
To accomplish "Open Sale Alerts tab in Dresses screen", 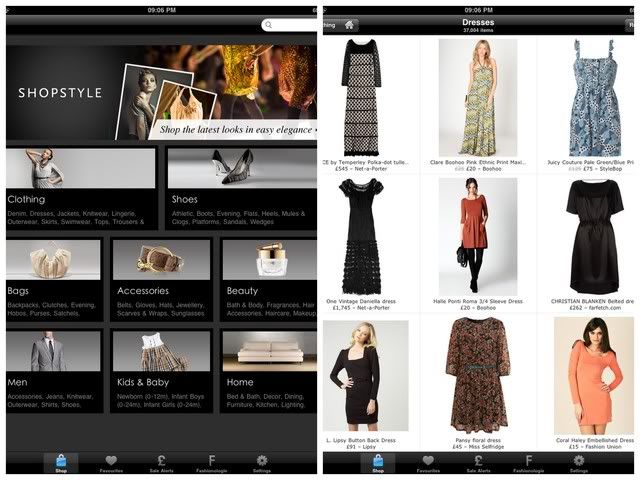I will point(478,463).
